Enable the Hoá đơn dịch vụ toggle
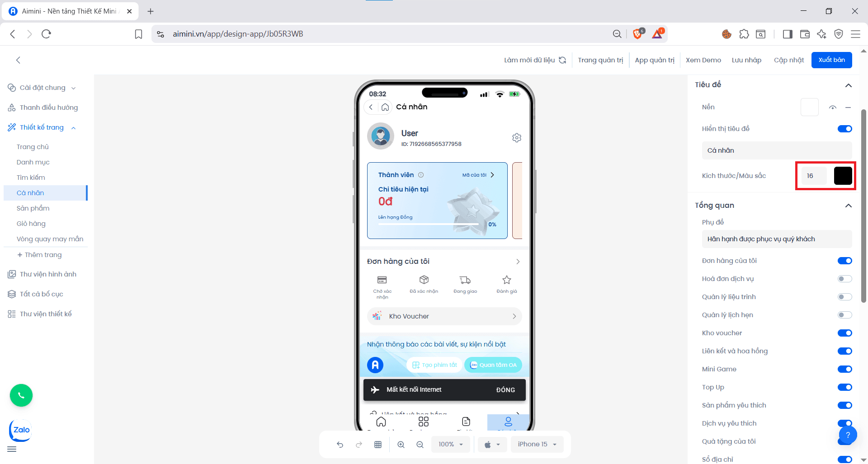 point(844,278)
